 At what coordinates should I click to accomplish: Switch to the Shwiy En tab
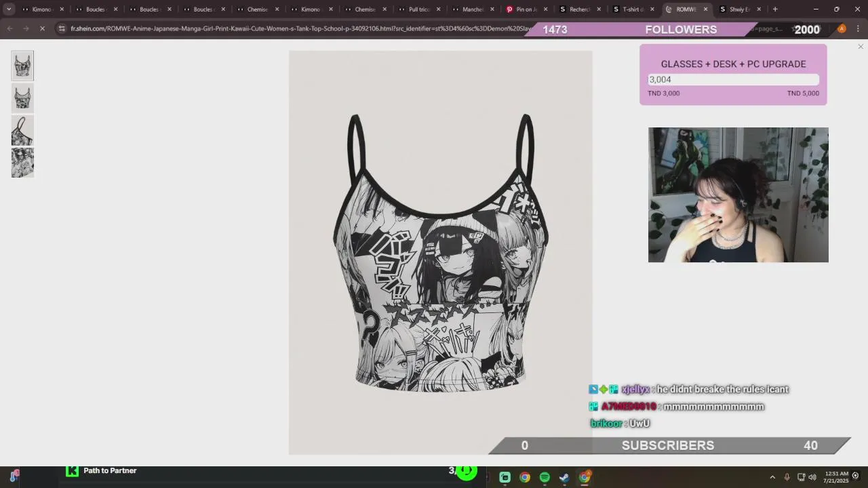(x=739, y=9)
